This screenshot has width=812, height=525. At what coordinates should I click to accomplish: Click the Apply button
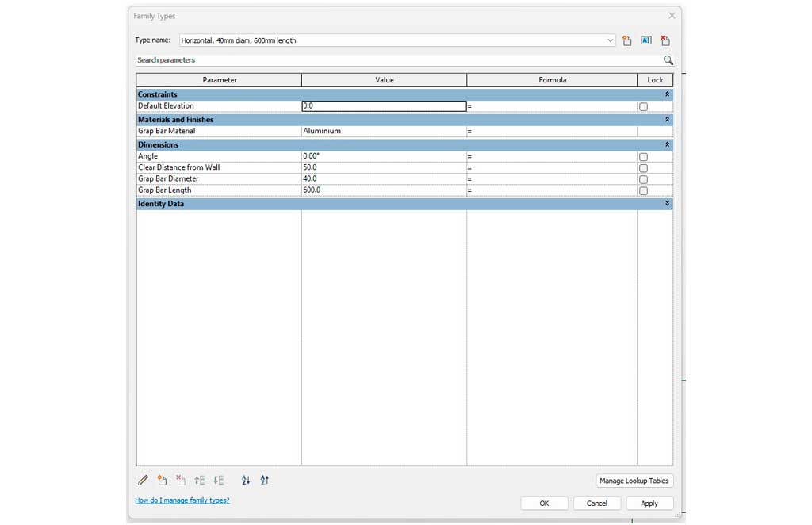coord(649,503)
